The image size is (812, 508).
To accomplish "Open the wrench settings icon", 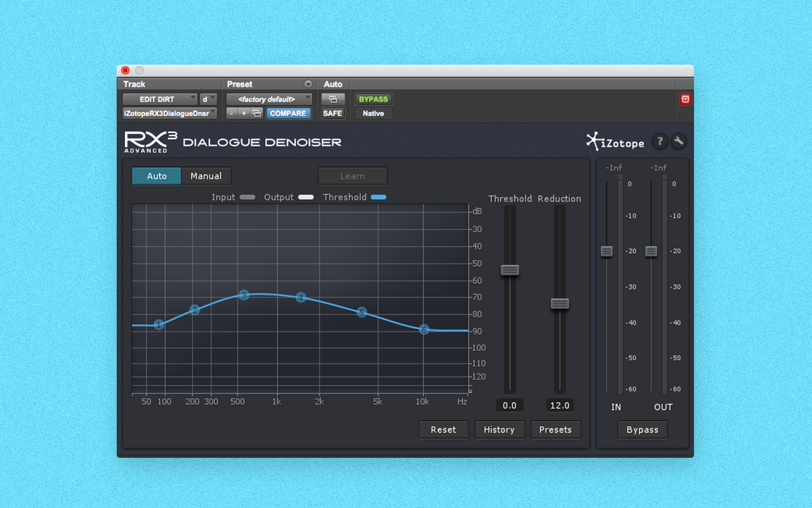I will point(679,142).
